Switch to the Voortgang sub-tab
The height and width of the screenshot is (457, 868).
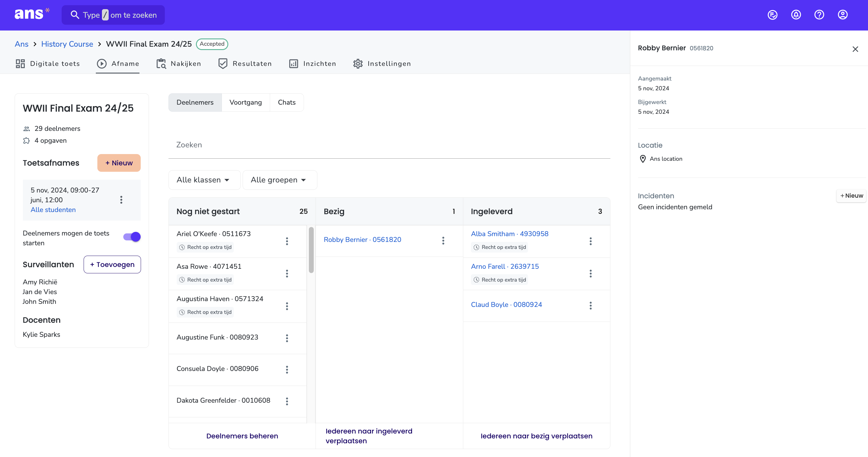(246, 103)
